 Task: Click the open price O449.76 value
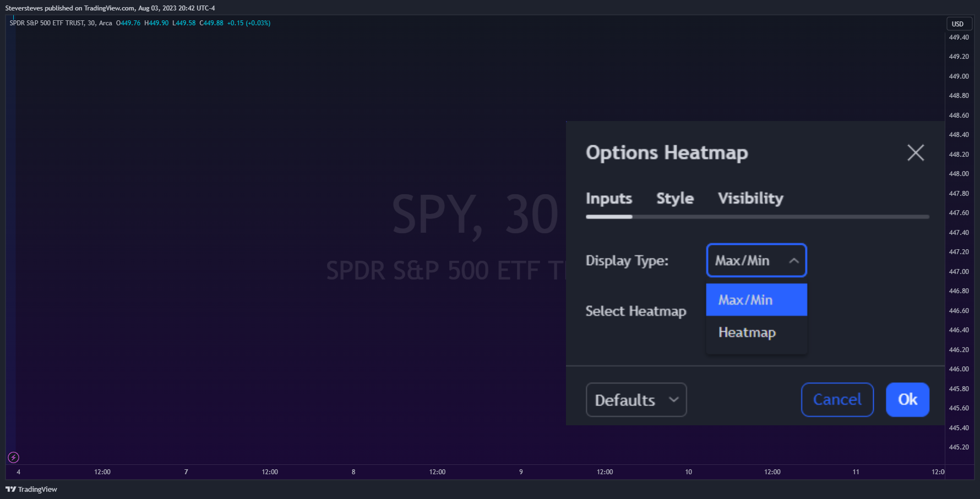click(128, 23)
